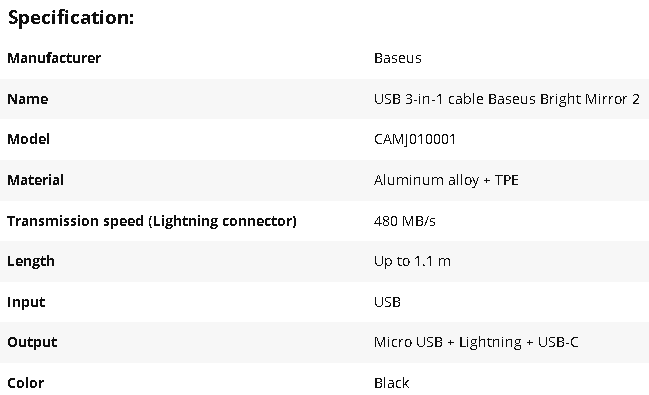Viewport: 649px width, 395px height.
Task: Click the Baseus manufacturer value
Action: 398,58
